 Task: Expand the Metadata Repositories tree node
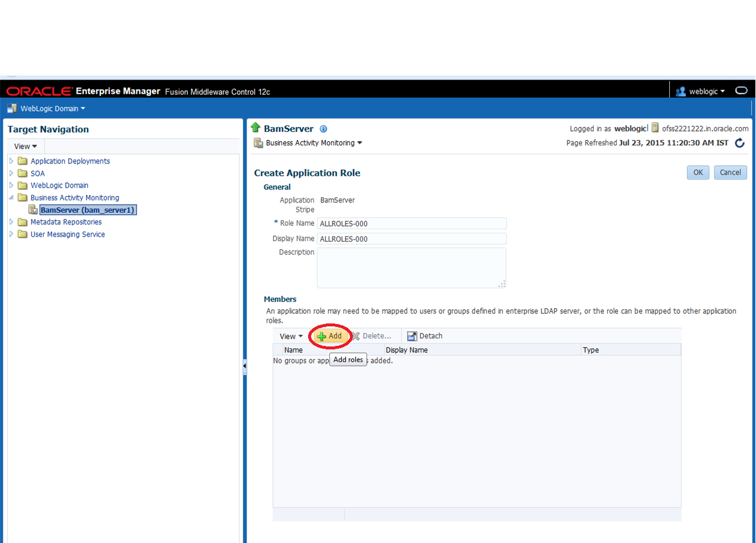(11, 222)
